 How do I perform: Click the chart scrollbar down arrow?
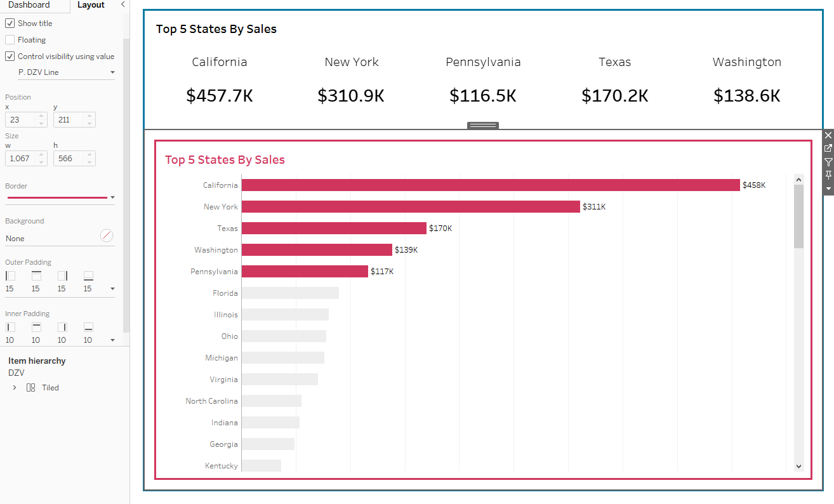798,466
